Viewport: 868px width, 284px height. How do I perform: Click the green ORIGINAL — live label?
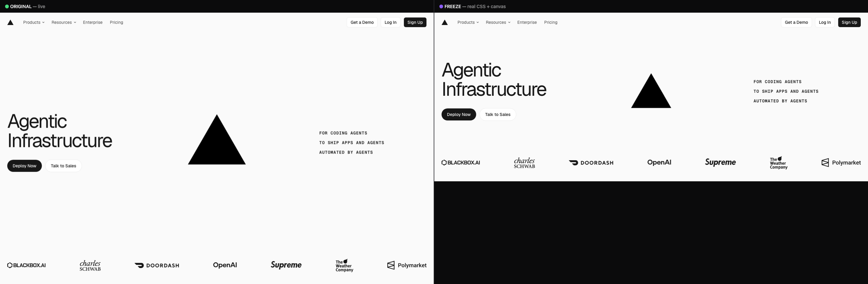(x=25, y=6)
